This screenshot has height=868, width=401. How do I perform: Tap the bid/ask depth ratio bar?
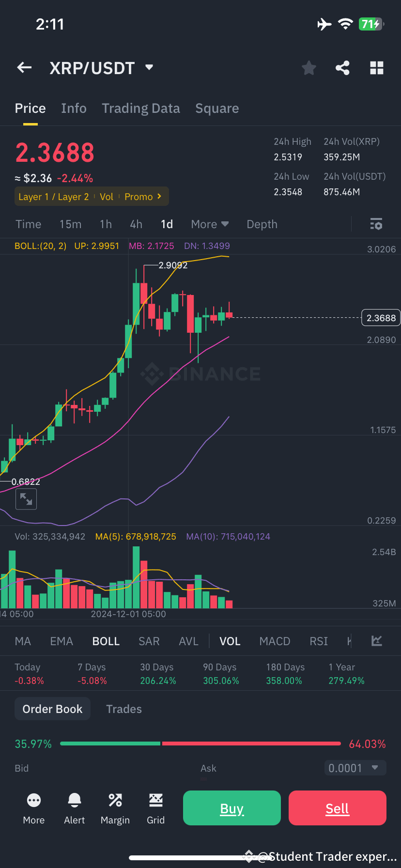(x=200, y=744)
